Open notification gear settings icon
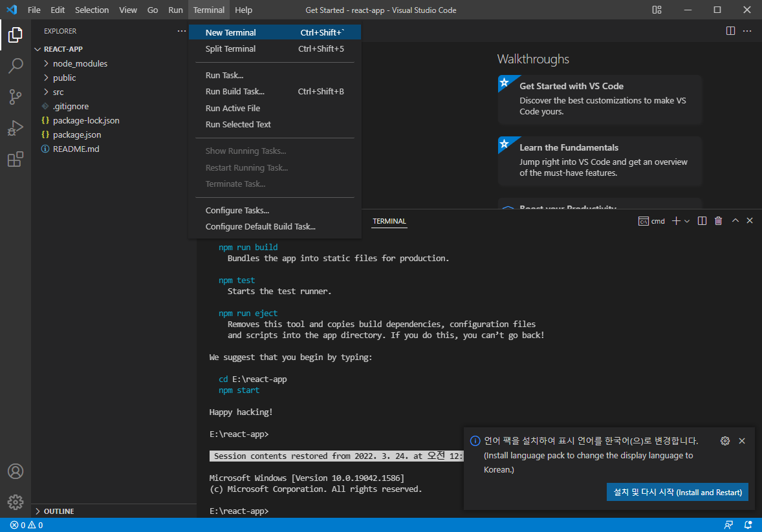This screenshot has width=762, height=532. (x=725, y=441)
